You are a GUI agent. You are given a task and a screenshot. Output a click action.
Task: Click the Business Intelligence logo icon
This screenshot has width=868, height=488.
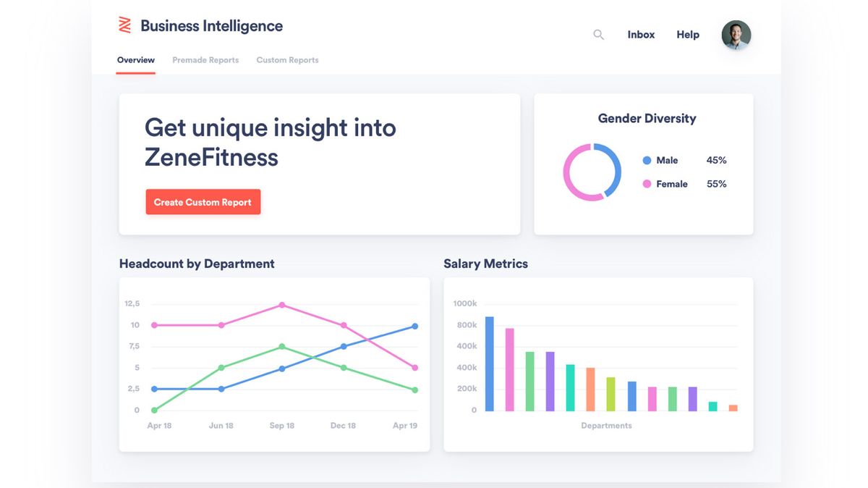point(124,25)
